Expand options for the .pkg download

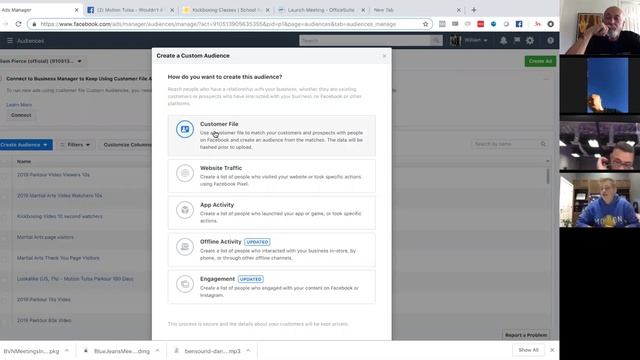67,351
